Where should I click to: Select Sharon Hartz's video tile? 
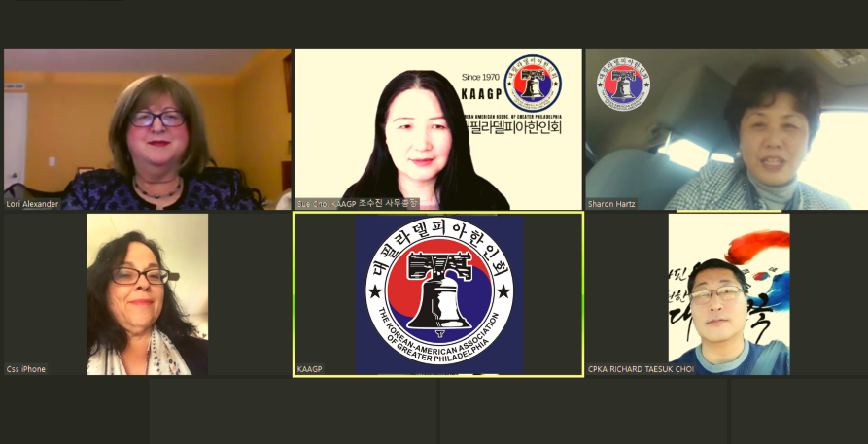point(727,129)
